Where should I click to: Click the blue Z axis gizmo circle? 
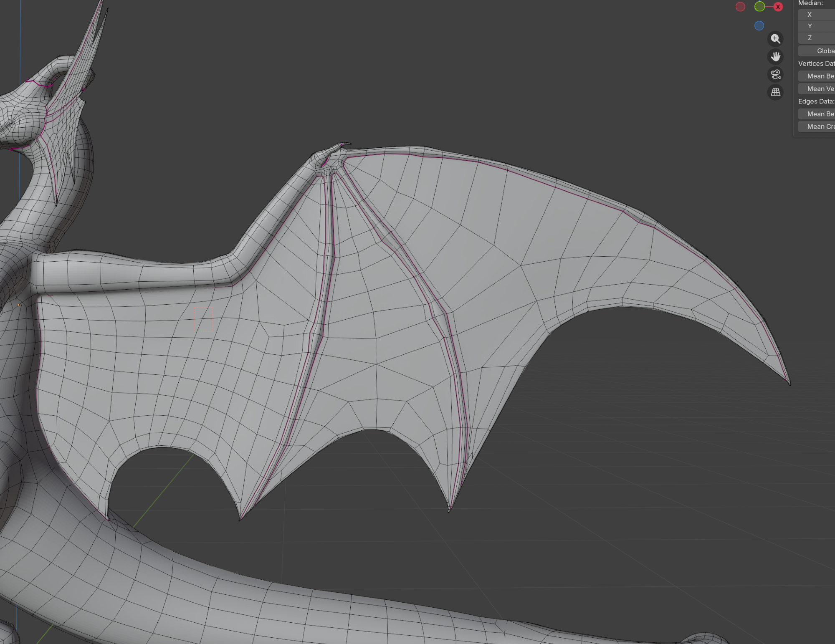pyautogui.click(x=759, y=26)
